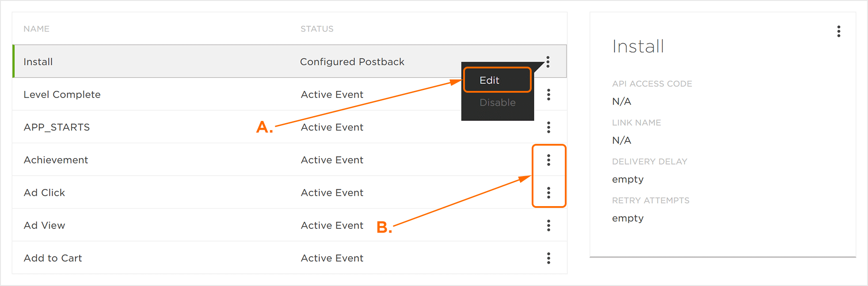Open the Install details panel options menu
The width and height of the screenshot is (868, 286).
(838, 31)
